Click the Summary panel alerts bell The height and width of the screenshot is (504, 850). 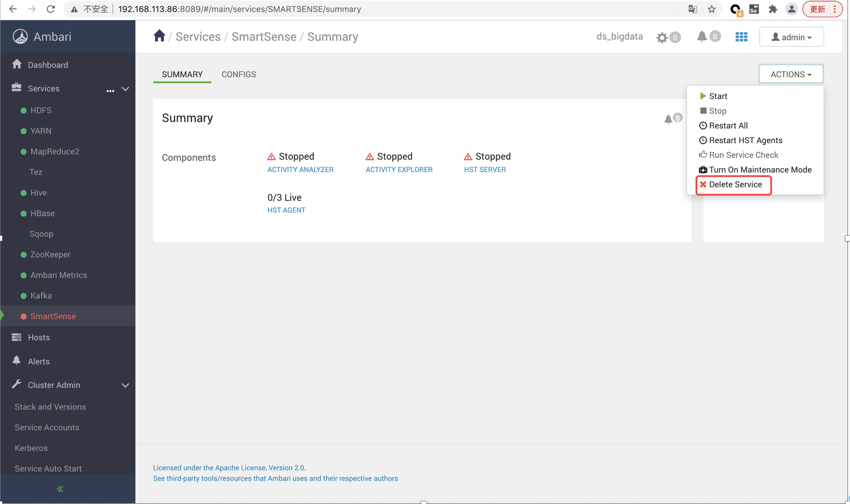(668, 119)
